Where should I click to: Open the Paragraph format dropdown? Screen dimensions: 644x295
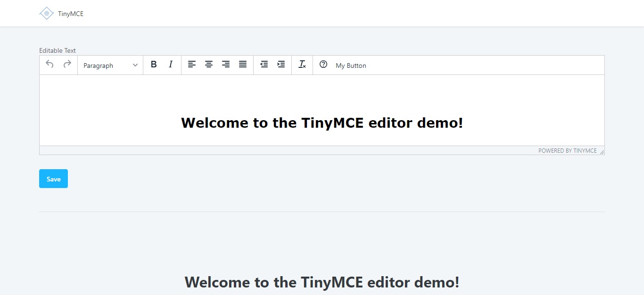click(x=110, y=65)
